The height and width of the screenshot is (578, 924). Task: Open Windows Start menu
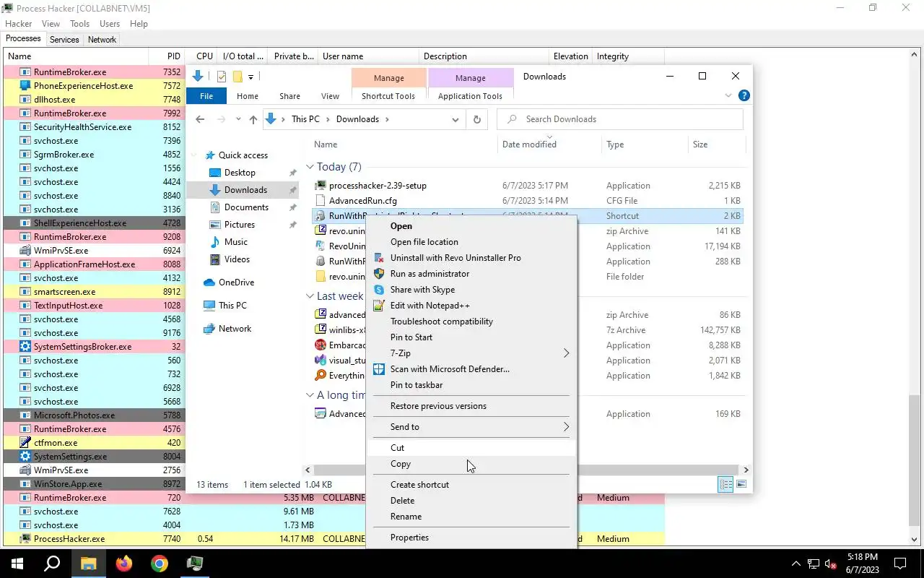click(17, 564)
